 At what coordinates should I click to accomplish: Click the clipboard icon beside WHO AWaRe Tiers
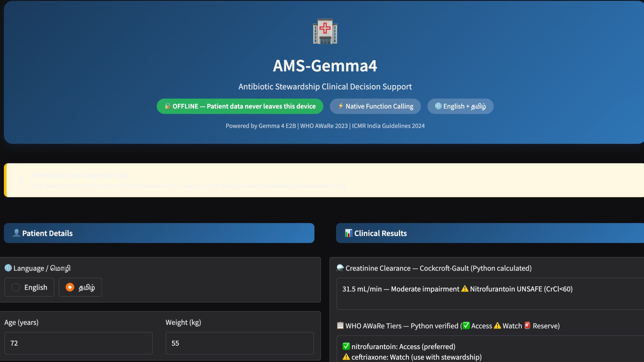340,325
